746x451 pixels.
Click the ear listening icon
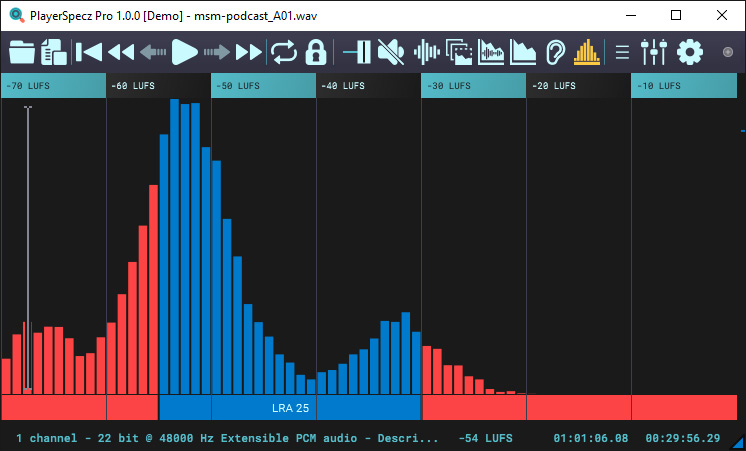pyautogui.click(x=555, y=52)
